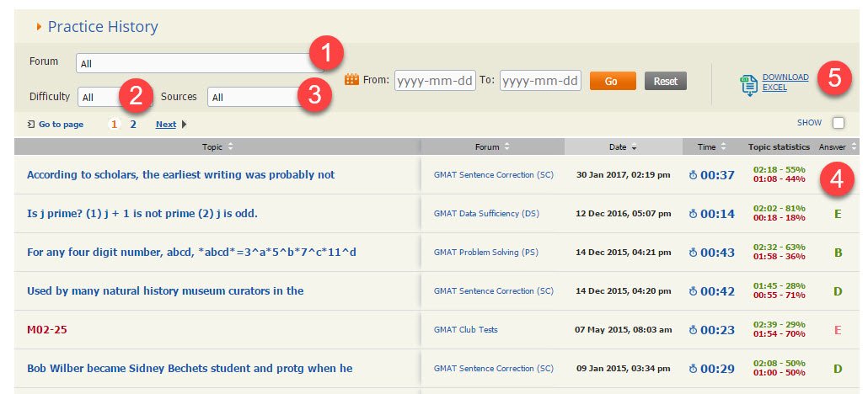
Task: Sort table by Time column header
Action: [711, 146]
